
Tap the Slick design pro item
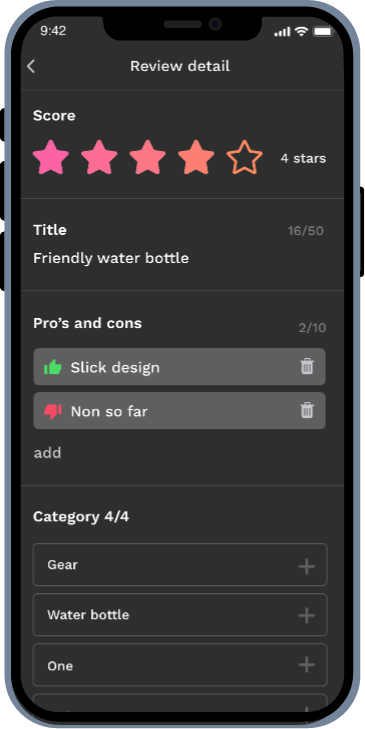pos(179,366)
